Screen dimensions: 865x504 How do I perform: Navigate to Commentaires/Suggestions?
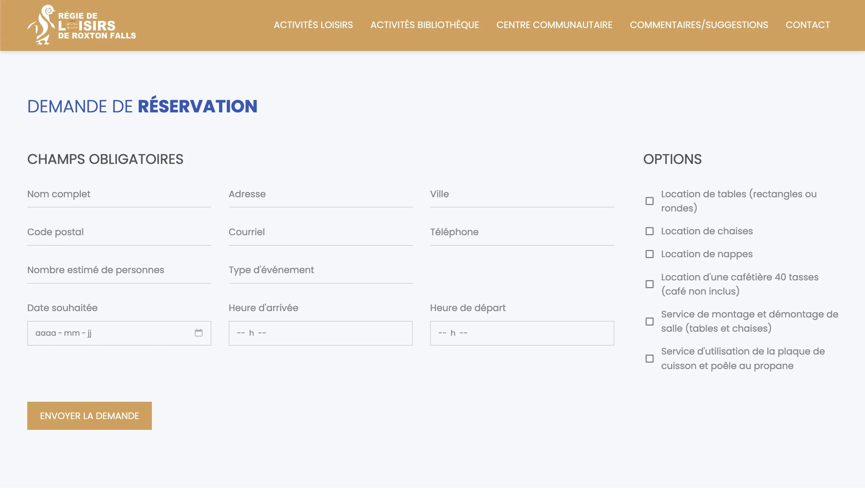(x=699, y=25)
